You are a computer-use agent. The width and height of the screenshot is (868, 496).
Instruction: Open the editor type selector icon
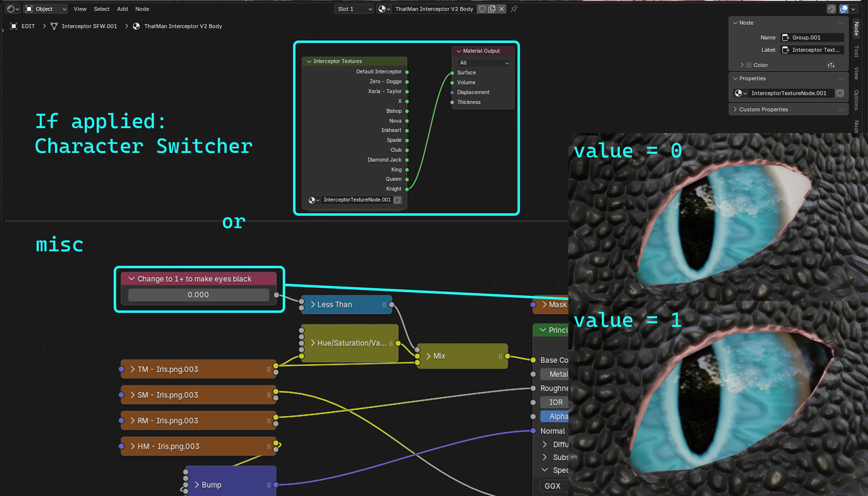click(13, 9)
